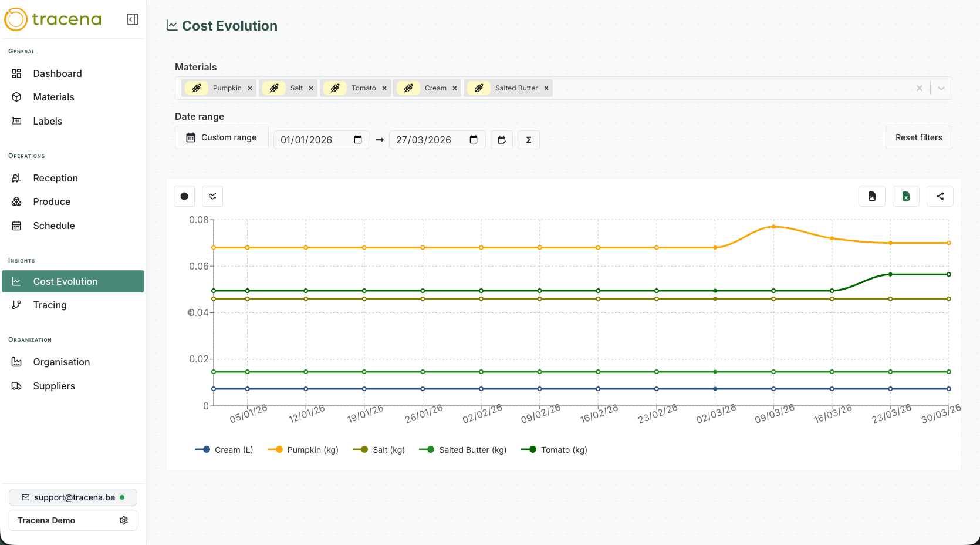Hide the Salted Butter (kg) series
The width and height of the screenshot is (980, 545).
462,449
